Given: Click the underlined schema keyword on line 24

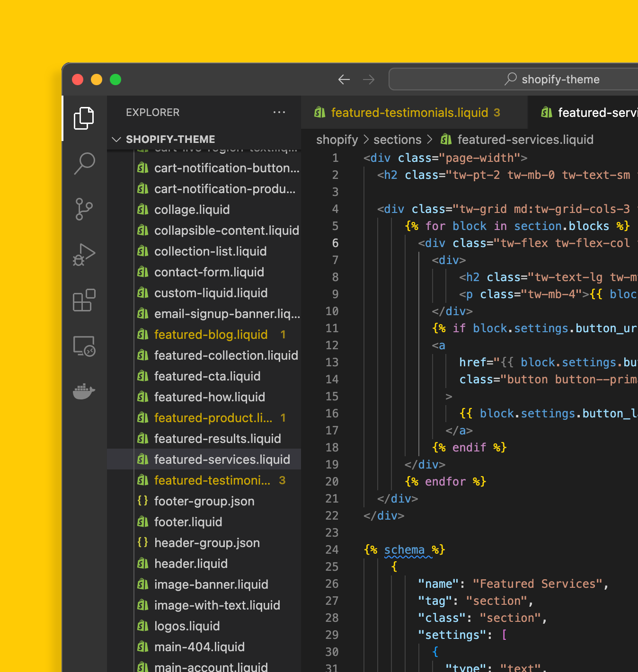Looking at the screenshot, I should coord(404,550).
